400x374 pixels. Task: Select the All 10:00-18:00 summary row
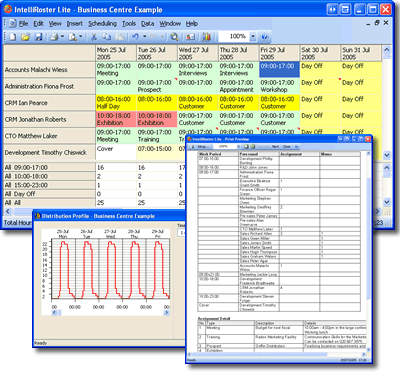(49, 176)
